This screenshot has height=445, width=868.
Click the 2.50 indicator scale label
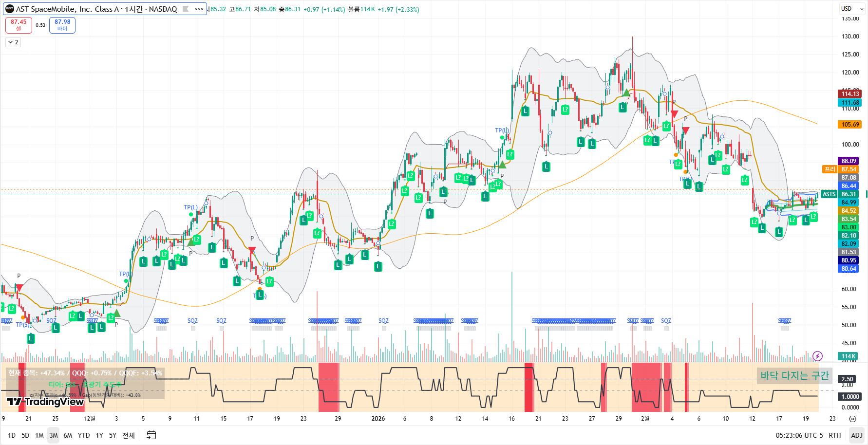(x=848, y=379)
